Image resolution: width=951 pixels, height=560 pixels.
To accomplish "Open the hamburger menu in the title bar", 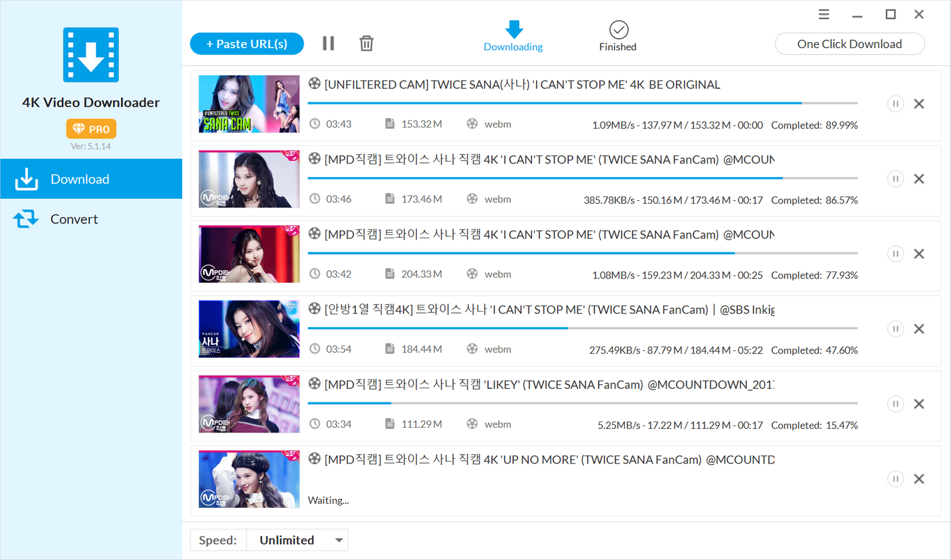I will [x=824, y=14].
